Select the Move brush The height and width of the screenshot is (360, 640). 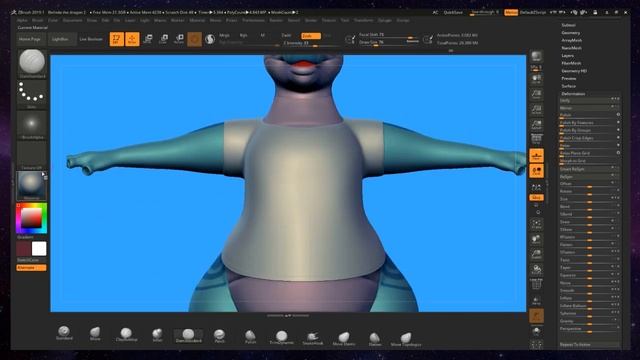[95, 333]
